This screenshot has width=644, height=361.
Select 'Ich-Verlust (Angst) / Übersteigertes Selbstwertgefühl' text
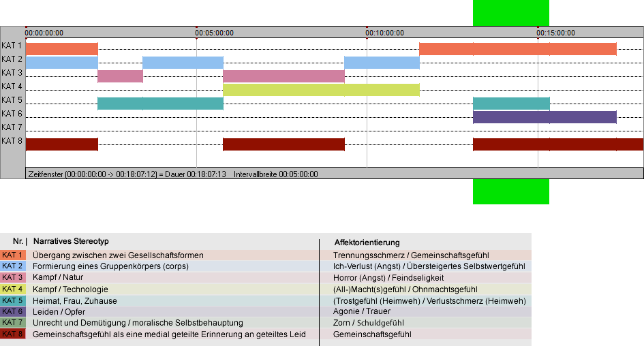[429, 266]
